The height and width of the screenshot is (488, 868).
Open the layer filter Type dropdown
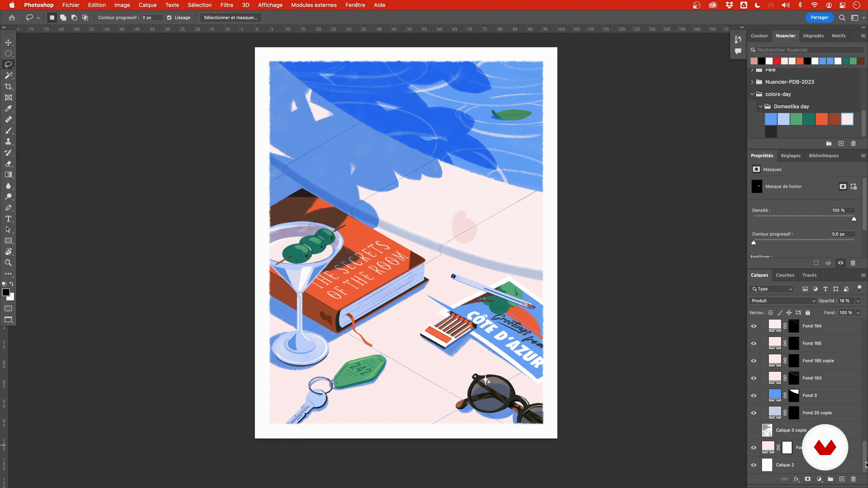(x=771, y=289)
